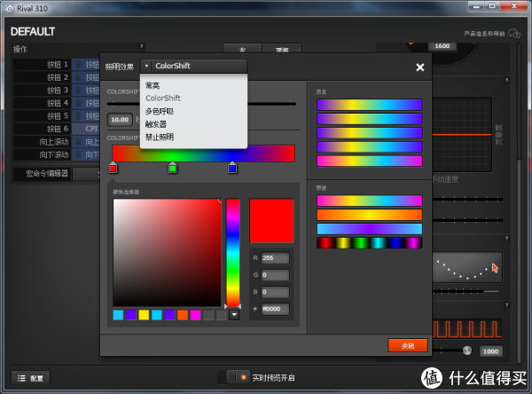This screenshot has height=394, width=532.
Task: Apply the first history gradient
Action: pos(370,105)
